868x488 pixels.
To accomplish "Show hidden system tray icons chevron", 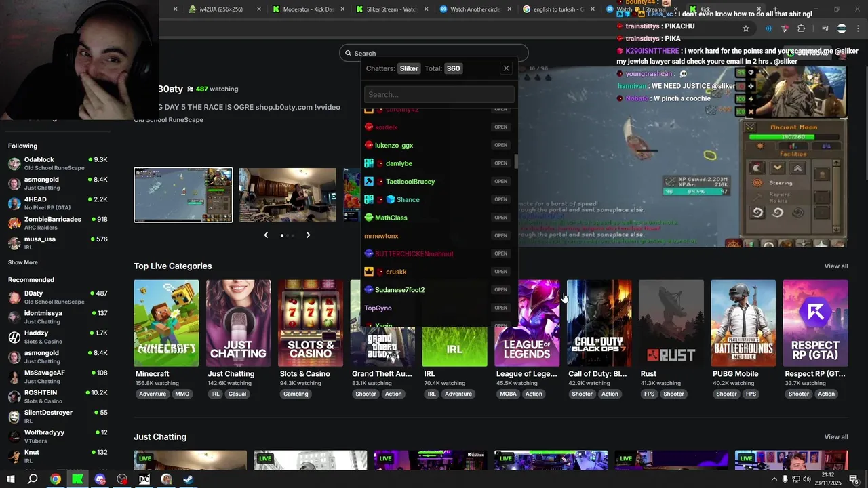I will pos(774,479).
